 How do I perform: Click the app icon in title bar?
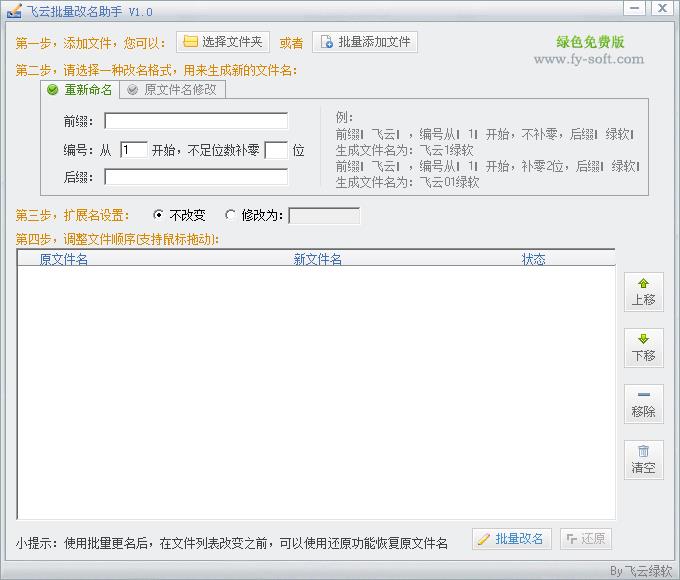click(x=14, y=11)
